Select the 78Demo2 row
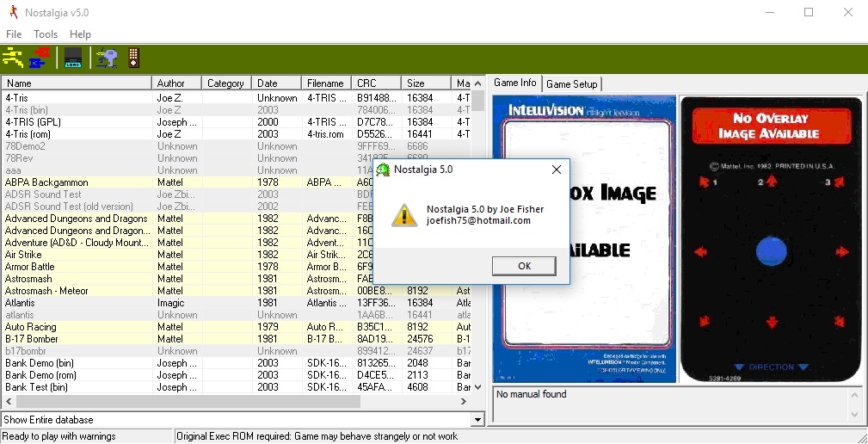868x444 pixels. pyautogui.click(x=237, y=146)
